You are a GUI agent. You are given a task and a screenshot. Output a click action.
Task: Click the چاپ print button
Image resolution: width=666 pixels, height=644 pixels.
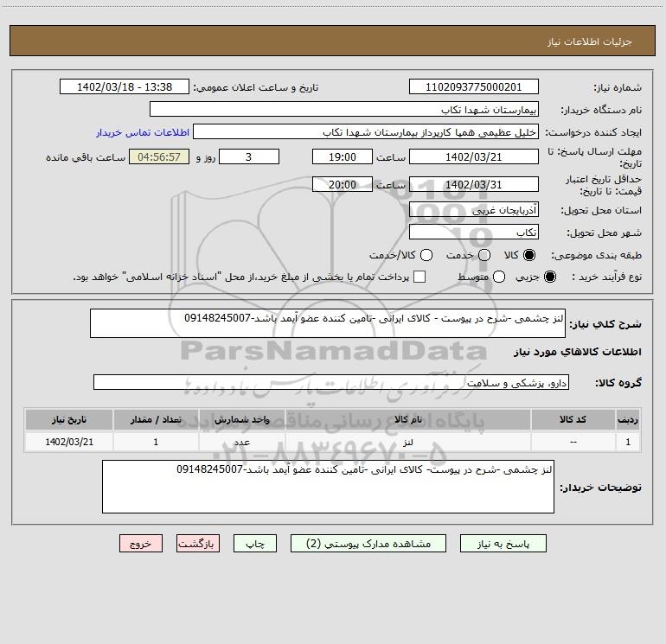point(255,544)
